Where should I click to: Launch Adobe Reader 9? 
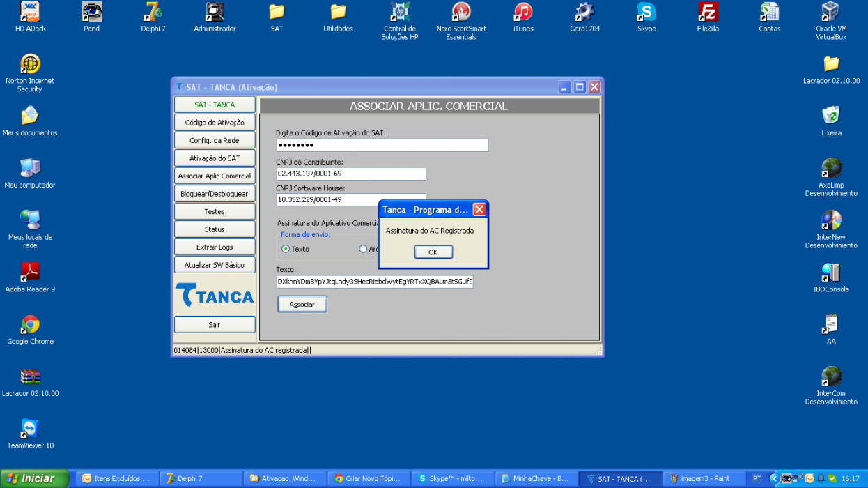[x=30, y=272]
